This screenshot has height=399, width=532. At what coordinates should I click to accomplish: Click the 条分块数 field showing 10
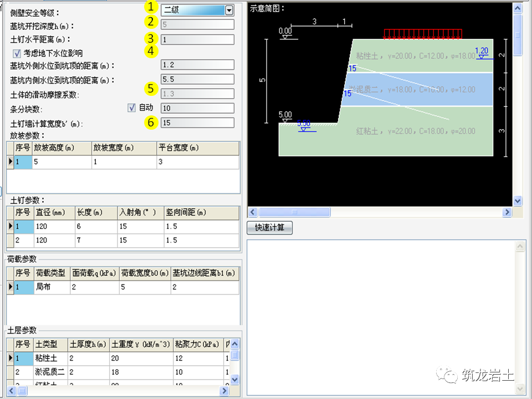(197, 108)
